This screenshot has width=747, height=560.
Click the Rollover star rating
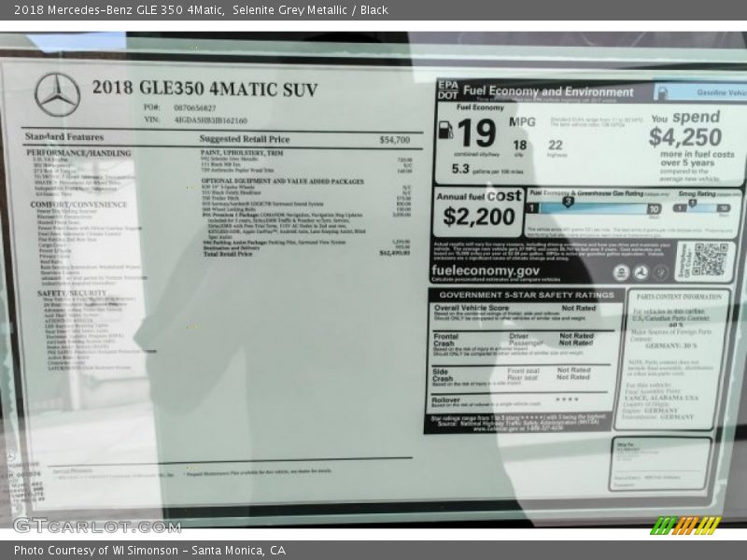[x=567, y=399]
